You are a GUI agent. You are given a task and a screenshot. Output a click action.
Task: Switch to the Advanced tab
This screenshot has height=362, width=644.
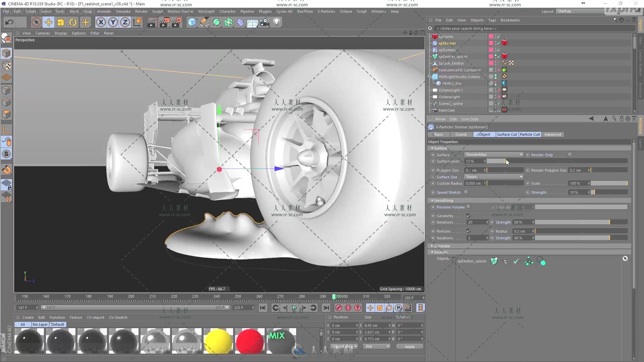pos(552,134)
